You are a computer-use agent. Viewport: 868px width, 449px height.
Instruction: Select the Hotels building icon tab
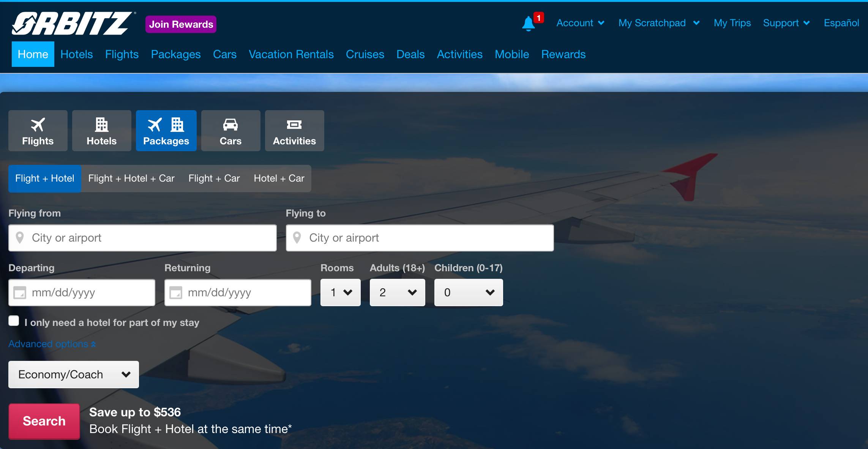tap(101, 131)
